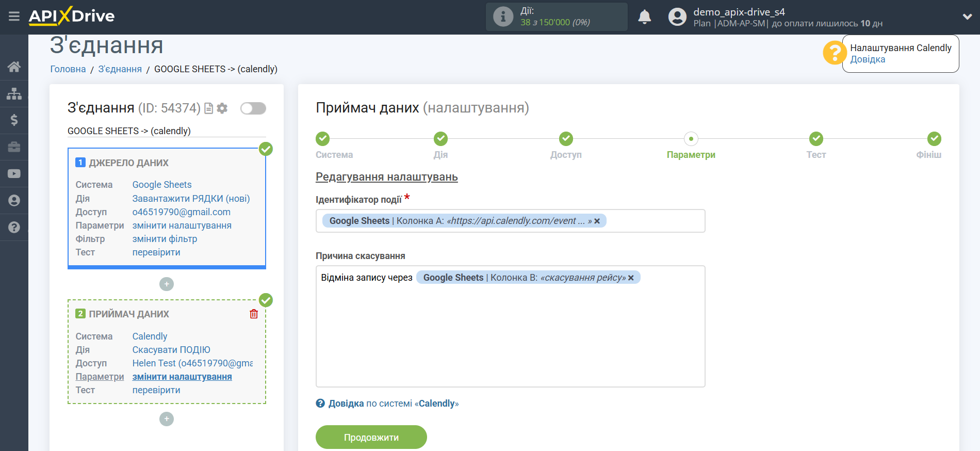Open connections sitemap icon in sidebar
The height and width of the screenshot is (451, 980).
tap(14, 93)
